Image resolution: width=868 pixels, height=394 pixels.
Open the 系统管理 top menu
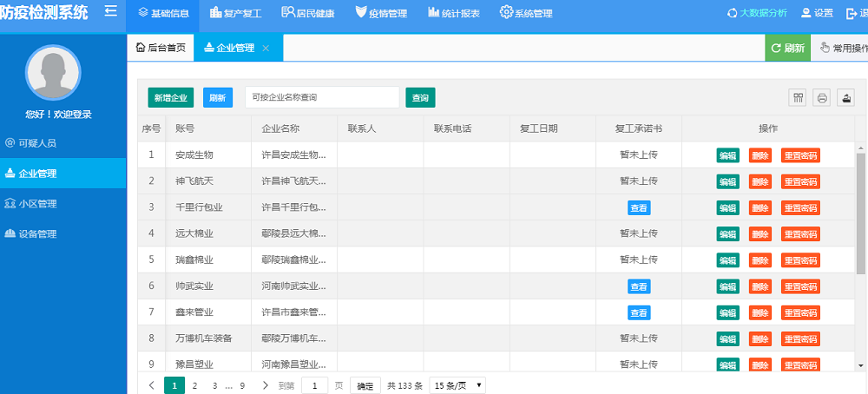coord(526,13)
